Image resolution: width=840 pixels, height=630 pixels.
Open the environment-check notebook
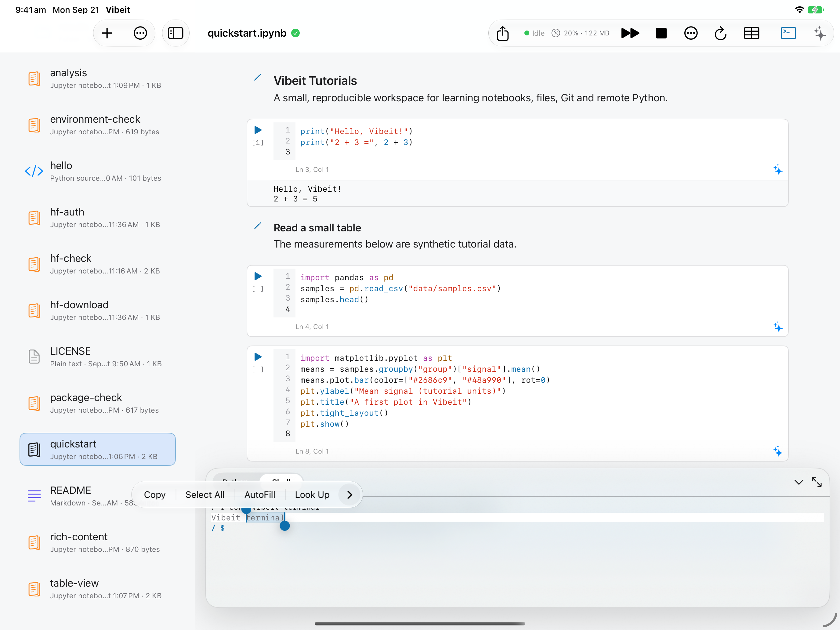98,125
